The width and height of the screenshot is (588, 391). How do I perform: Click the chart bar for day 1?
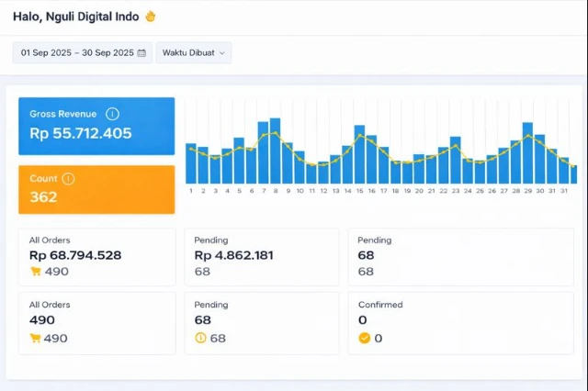pos(190,163)
